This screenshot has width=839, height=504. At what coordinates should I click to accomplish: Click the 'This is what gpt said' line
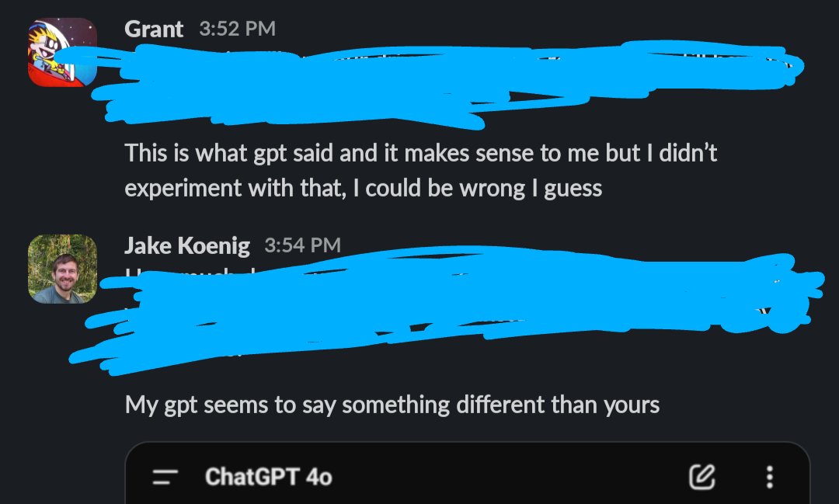click(x=420, y=154)
